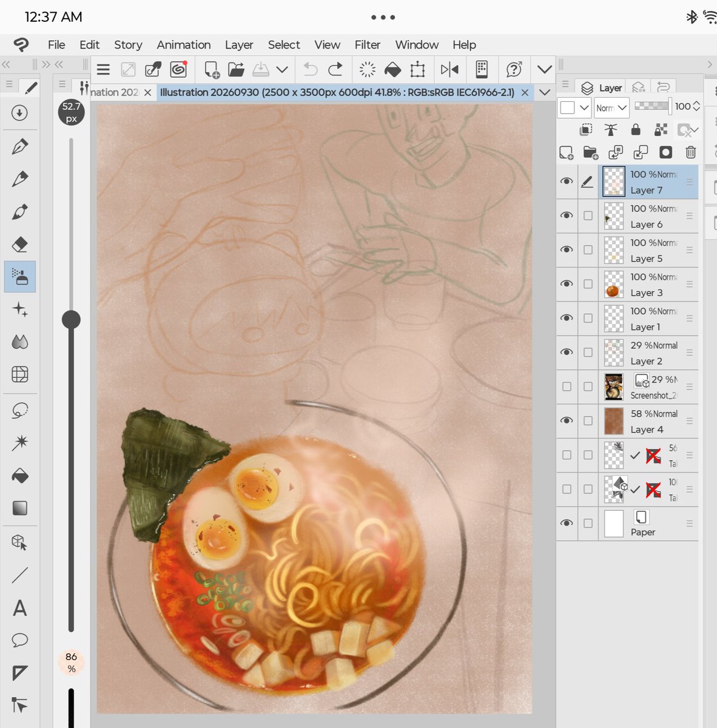Hide Layer 6 with eye icon

(567, 215)
